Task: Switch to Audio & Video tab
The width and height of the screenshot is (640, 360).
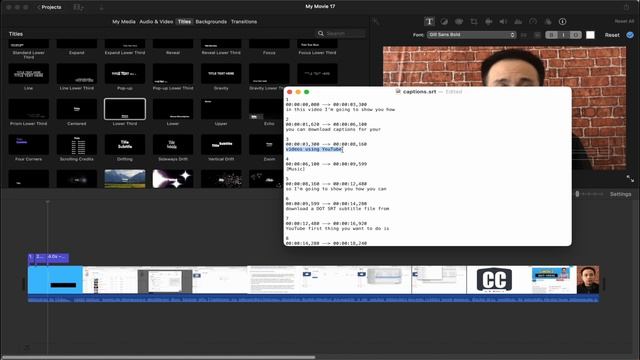Action: (156, 22)
